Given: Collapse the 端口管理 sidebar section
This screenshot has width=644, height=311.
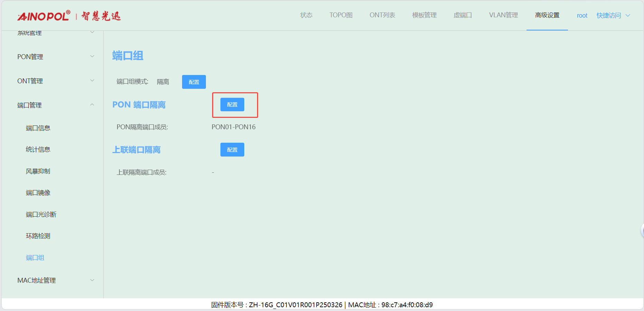Looking at the screenshot, I should tap(55, 105).
